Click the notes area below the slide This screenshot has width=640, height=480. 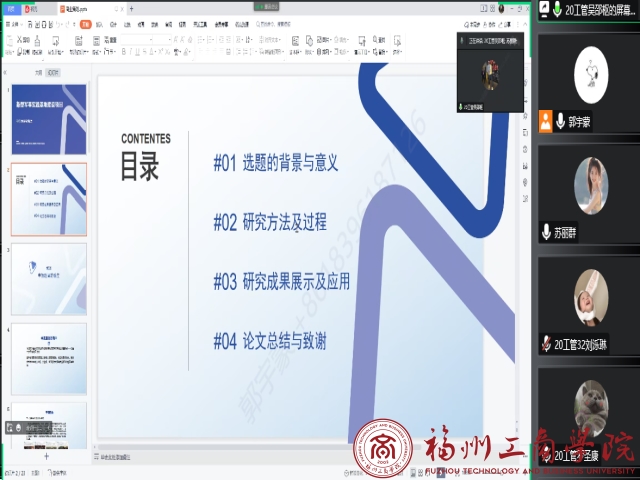(300, 456)
